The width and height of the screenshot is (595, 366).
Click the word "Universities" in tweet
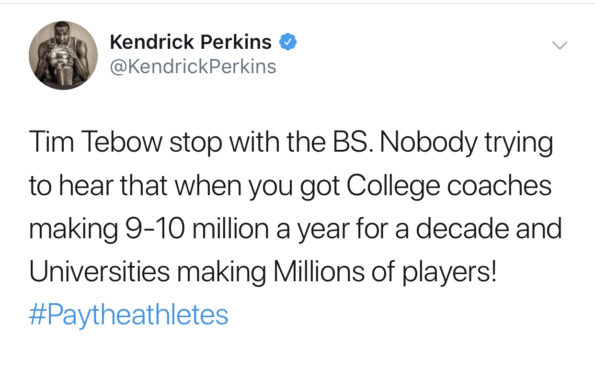tap(99, 272)
